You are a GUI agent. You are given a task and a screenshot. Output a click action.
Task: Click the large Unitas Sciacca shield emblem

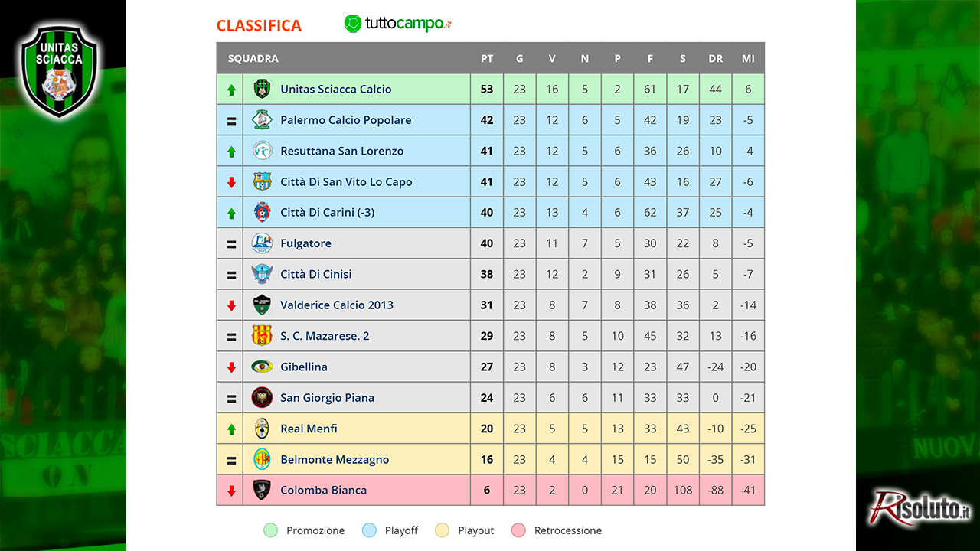pyautogui.click(x=59, y=70)
